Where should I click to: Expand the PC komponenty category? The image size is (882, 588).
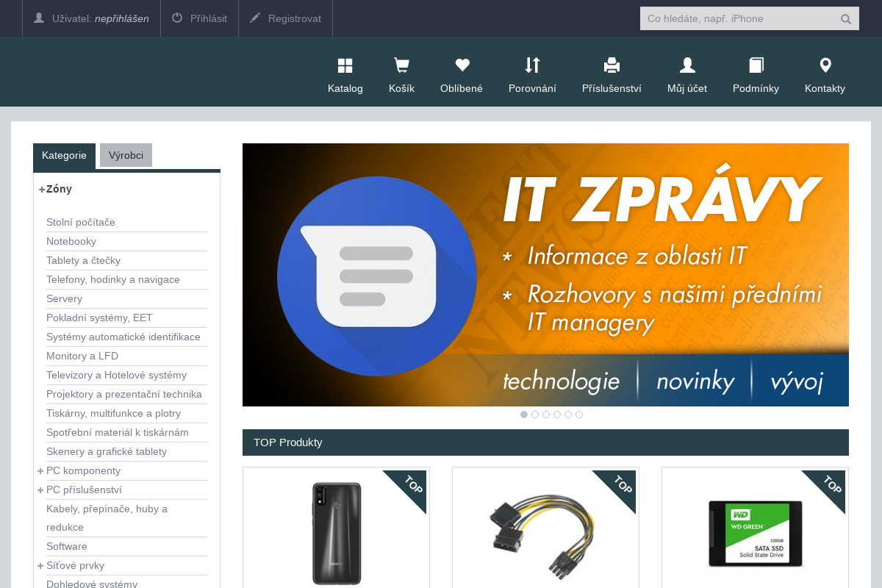[40, 470]
